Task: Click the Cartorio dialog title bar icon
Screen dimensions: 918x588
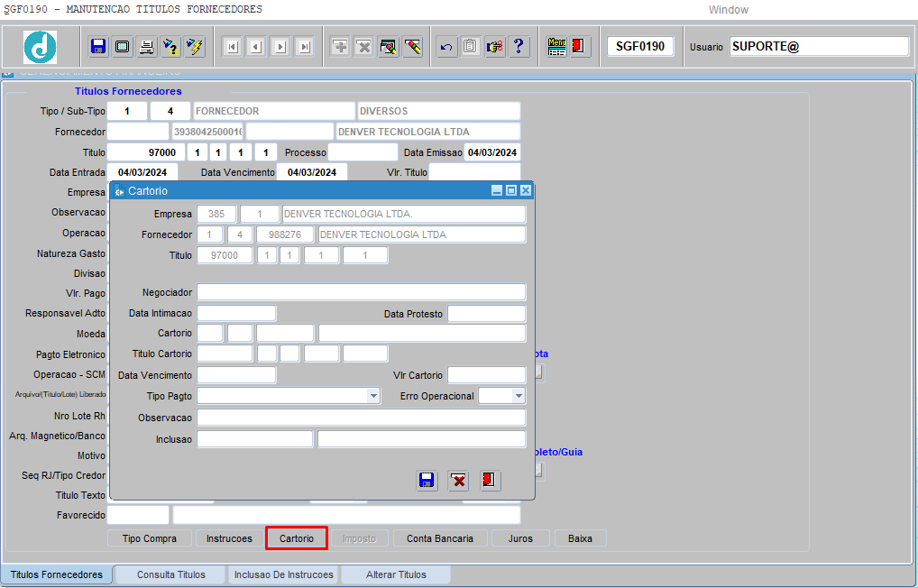Action: pos(119,191)
